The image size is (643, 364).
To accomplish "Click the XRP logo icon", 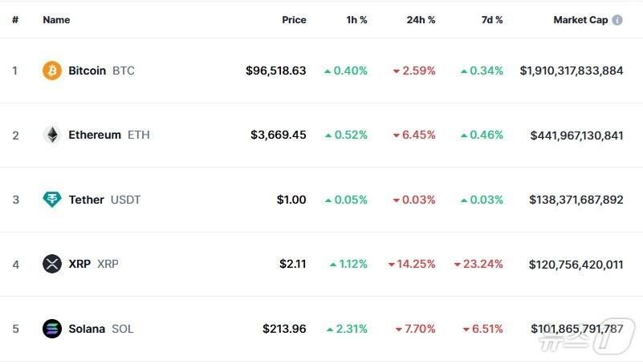I will coord(52,264).
